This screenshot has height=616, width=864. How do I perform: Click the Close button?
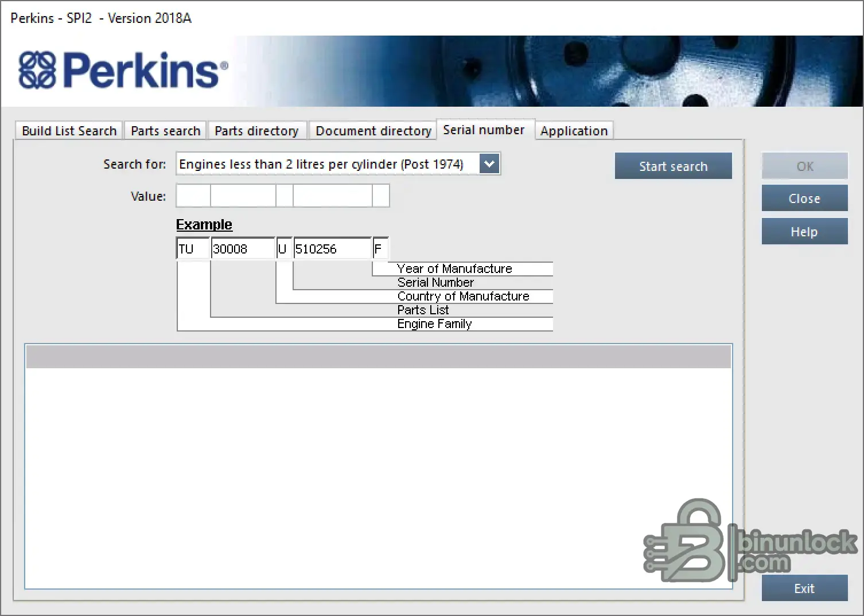click(805, 198)
